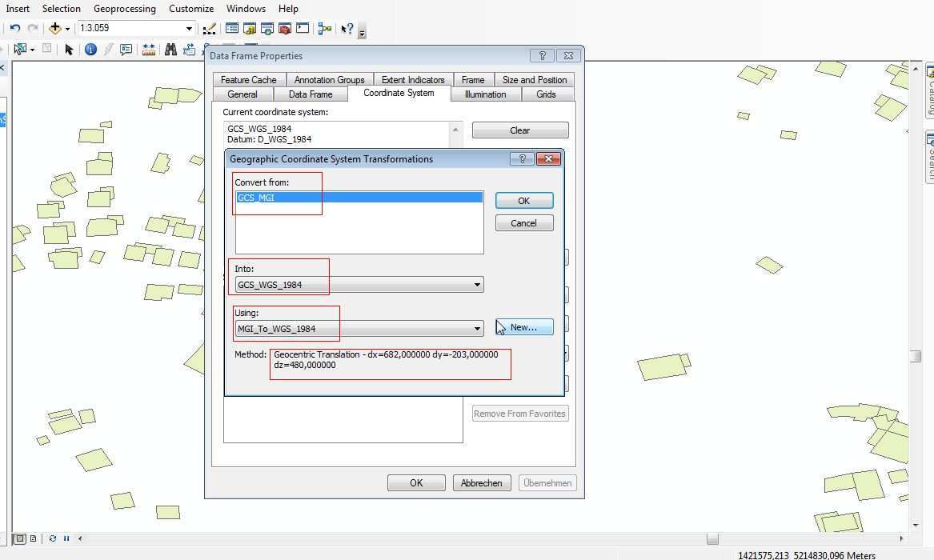Open the Using MGI_To_WGS_1984 dropdown
934x560 pixels.
pos(477,329)
